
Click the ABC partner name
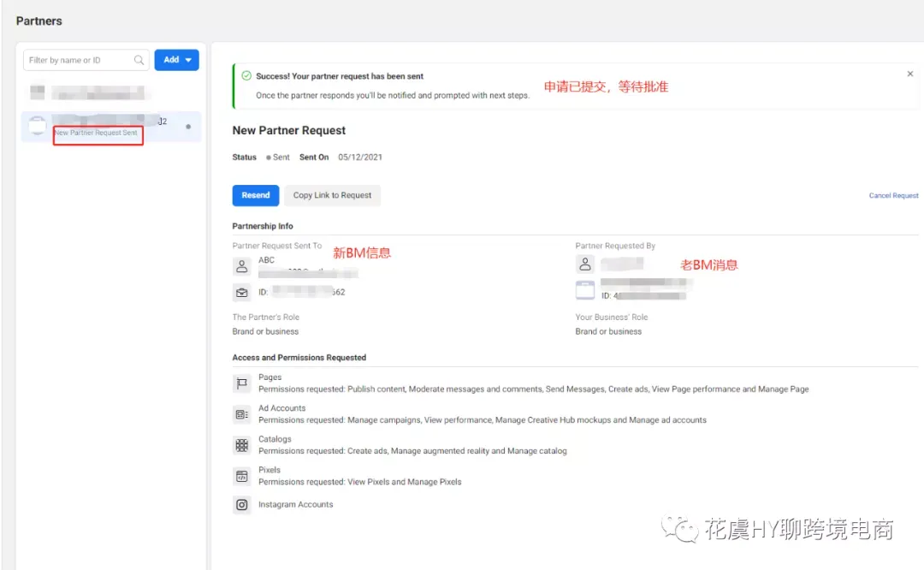click(x=266, y=260)
